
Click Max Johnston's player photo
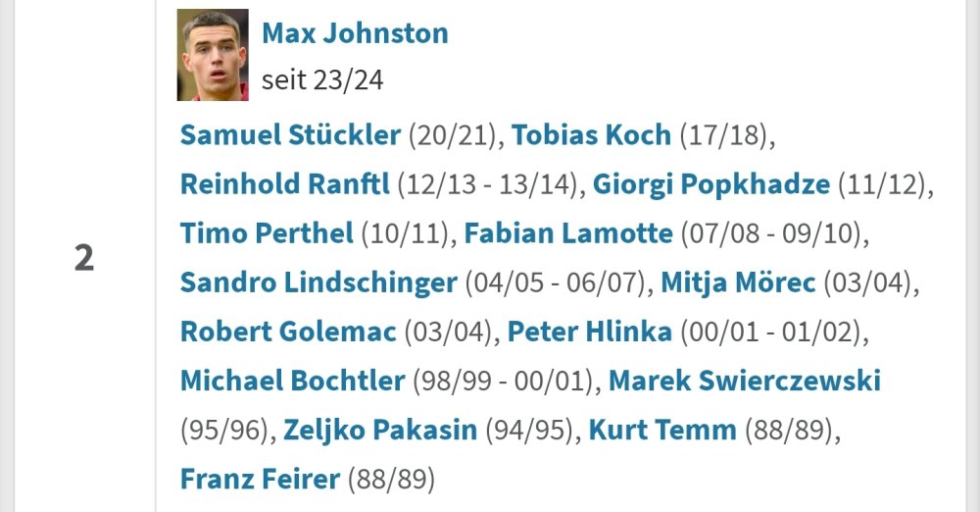(x=212, y=56)
